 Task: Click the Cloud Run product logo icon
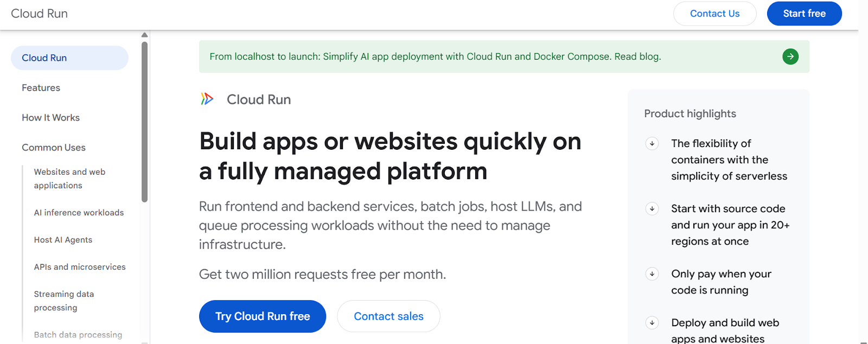(x=207, y=99)
